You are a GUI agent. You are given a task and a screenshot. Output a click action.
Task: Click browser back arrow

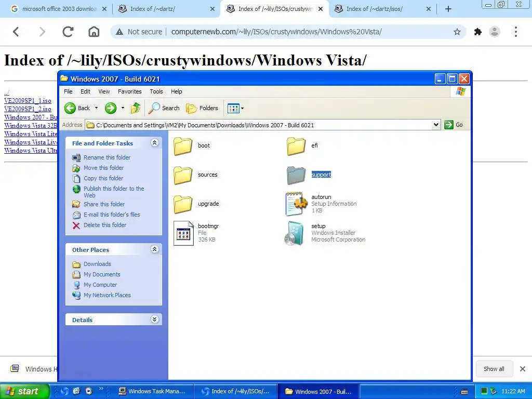pos(16,32)
